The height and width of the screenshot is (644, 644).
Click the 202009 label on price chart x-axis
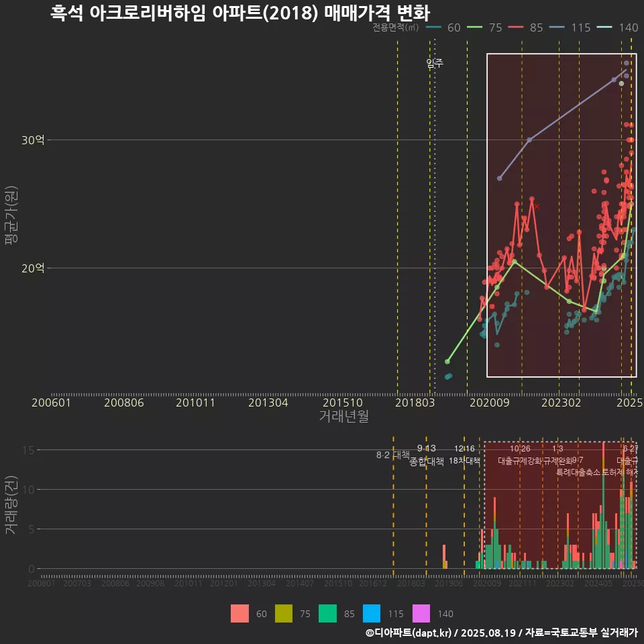[x=490, y=402]
